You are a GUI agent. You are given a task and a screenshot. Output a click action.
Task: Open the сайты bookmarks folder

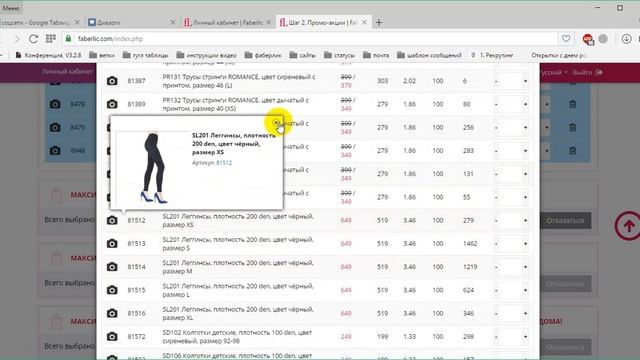click(x=302, y=55)
